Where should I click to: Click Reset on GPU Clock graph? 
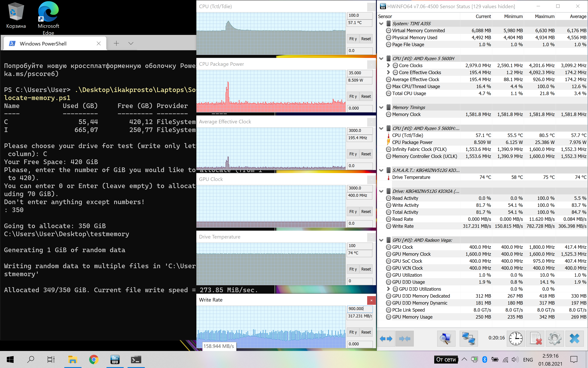click(366, 211)
